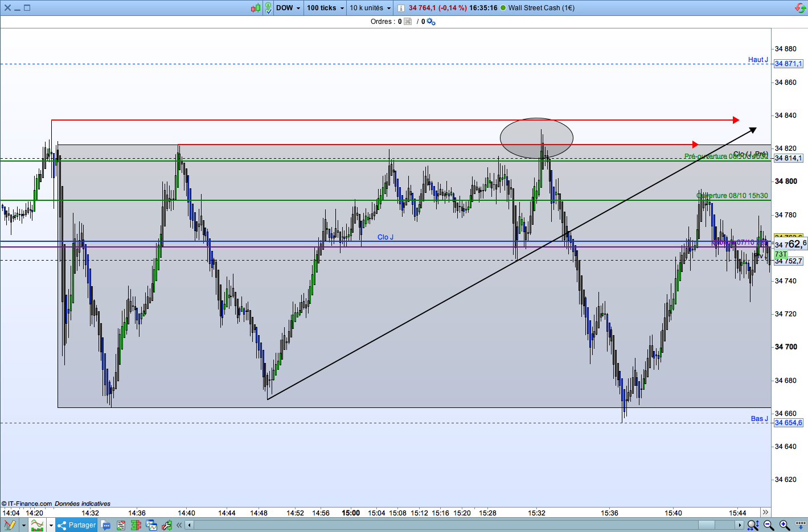Open the red-green order book icon
This screenshot has height=532, width=808.
tap(136, 525)
